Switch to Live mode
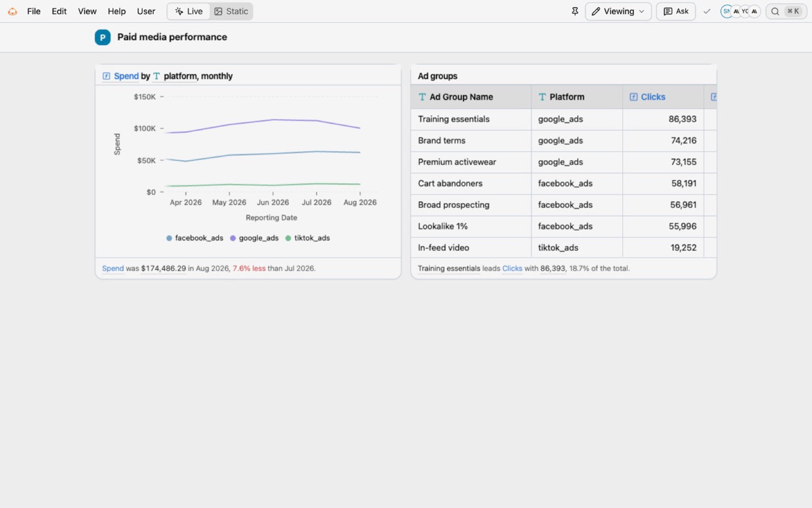812x508 pixels. point(189,11)
